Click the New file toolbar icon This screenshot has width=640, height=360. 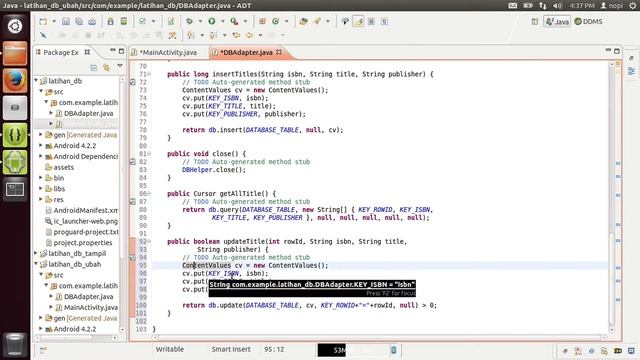(43, 21)
